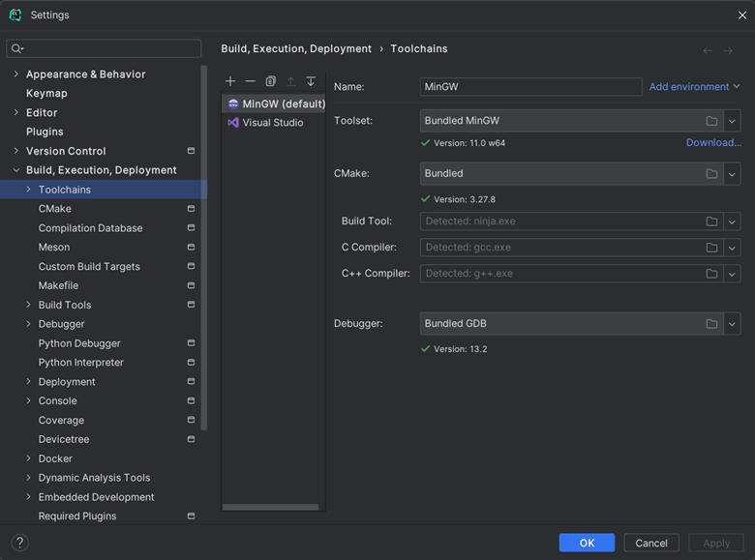The height and width of the screenshot is (560, 755).
Task: Select Custom Build Targets settings
Action: (x=89, y=267)
